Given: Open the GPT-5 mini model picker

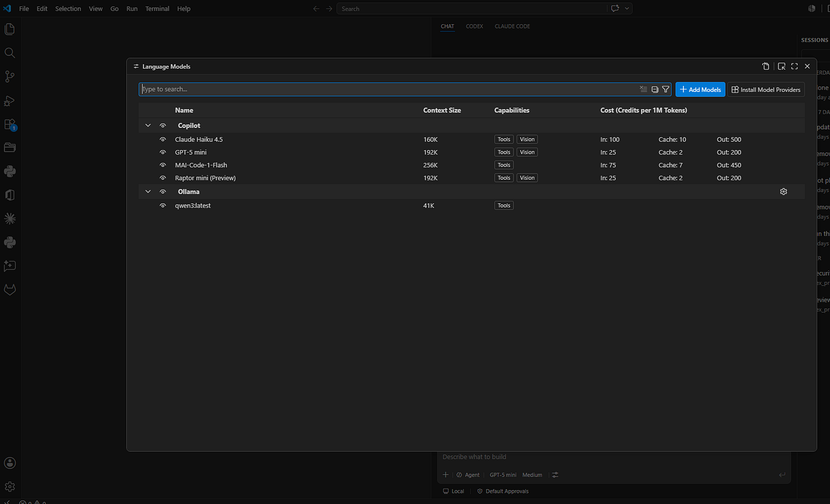Looking at the screenshot, I should [x=503, y=475].
